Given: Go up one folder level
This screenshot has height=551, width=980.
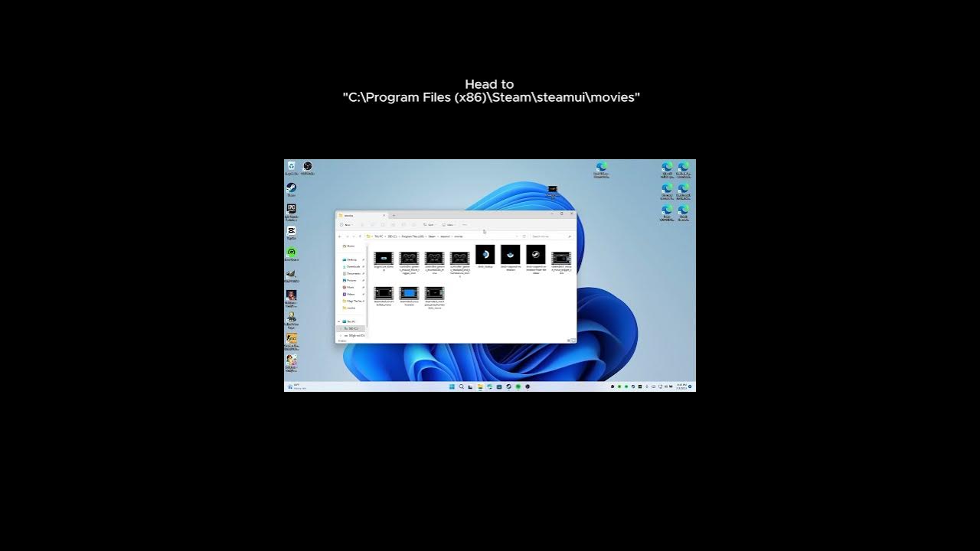Looking at the screenshot, I should pos(360,236).
